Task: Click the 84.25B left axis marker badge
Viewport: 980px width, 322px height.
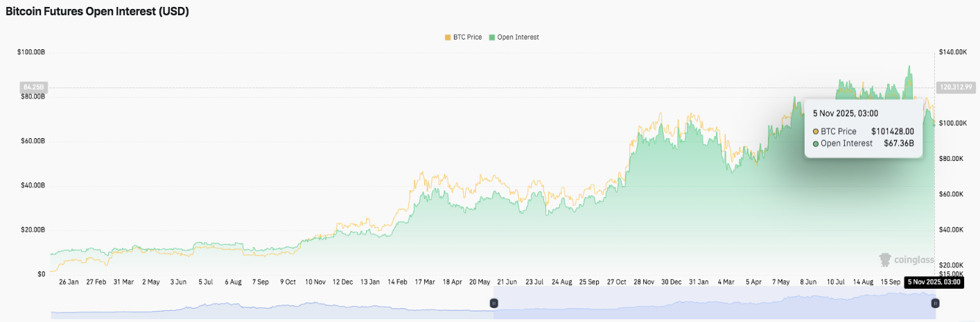Action: pos(33,87)
